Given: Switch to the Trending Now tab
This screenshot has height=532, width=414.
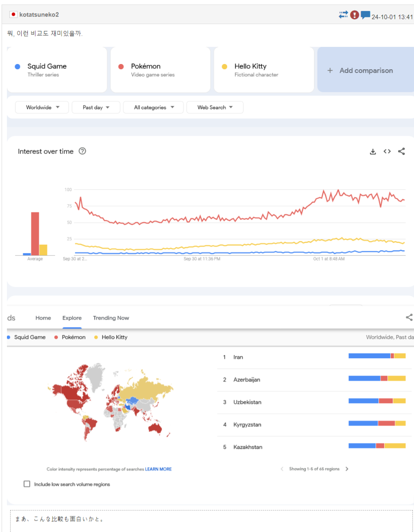Looking at the screenshot, I should pyautogui.click(x=111, y=318).
